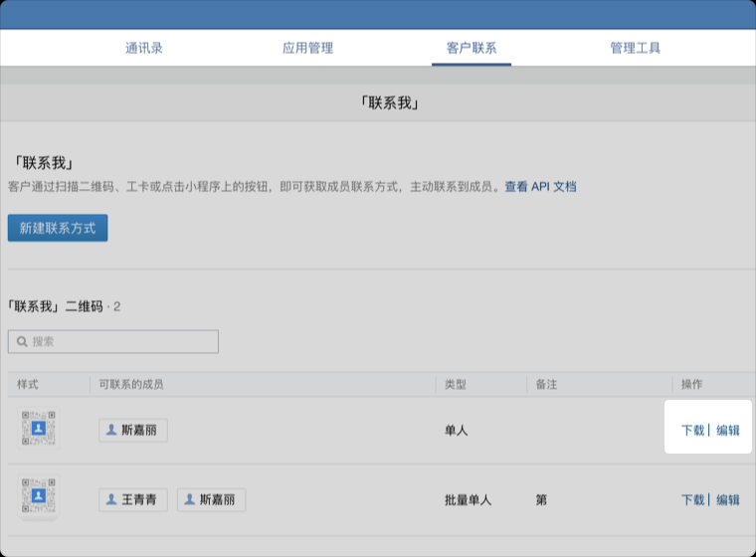Viewport: 756px width, 557px height.
Task: Switch to the 应用管理 tab
Action: click(x=307, y=48)
